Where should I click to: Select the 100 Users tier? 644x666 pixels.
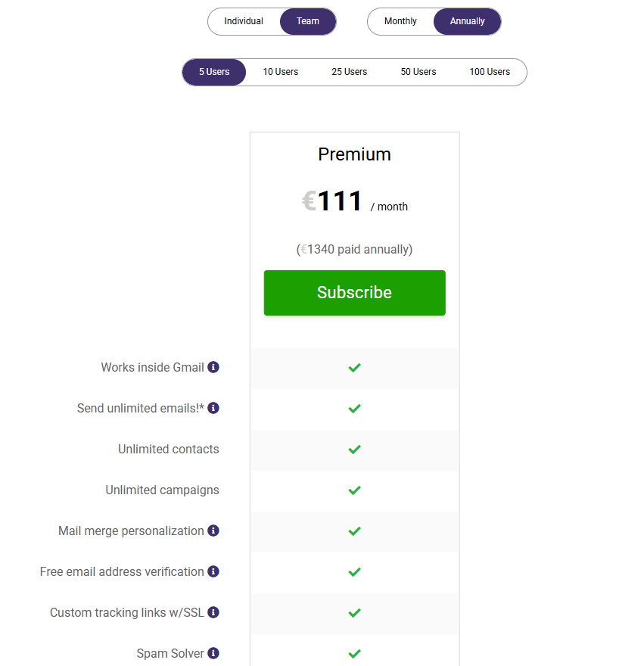click(490, 72)
